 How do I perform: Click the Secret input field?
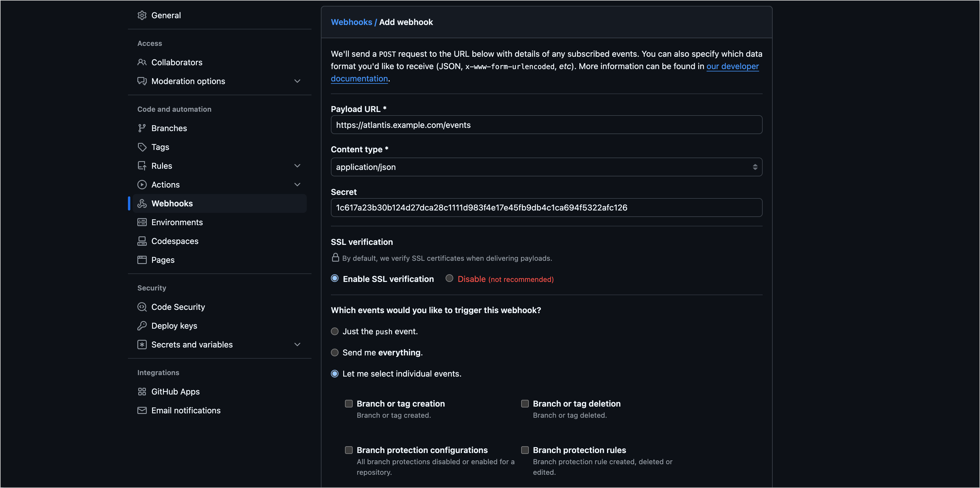(x=546, y=208)
